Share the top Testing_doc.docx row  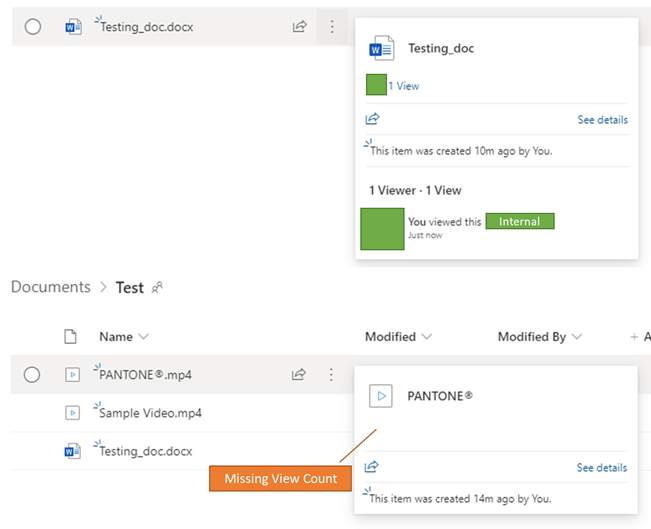click(299, 27)
